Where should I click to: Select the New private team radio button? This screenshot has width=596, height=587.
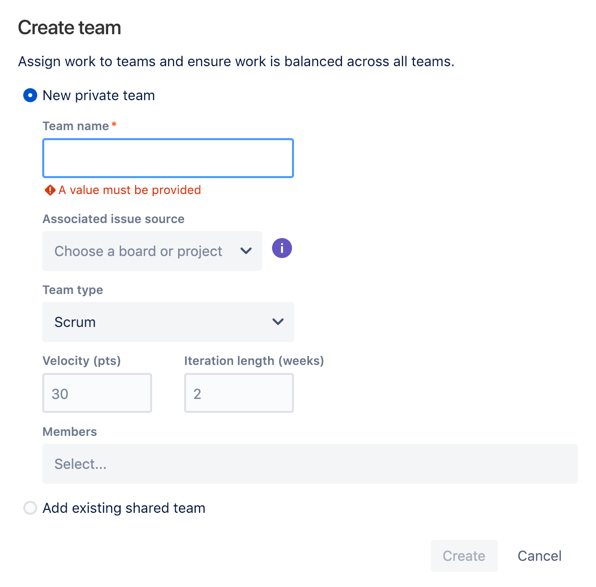(30, 95)
